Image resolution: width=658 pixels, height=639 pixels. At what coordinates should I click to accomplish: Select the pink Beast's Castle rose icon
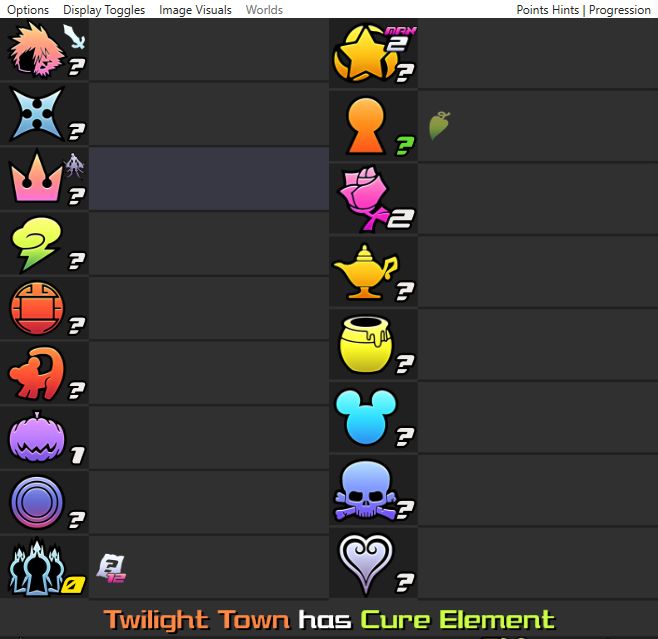point(363,198)
